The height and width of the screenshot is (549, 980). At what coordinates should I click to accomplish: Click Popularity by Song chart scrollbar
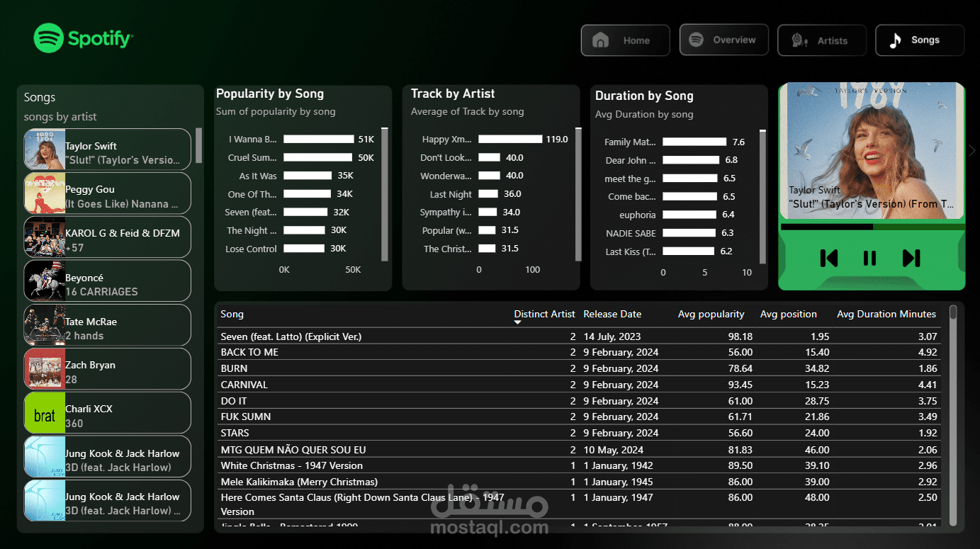point(385,195)
